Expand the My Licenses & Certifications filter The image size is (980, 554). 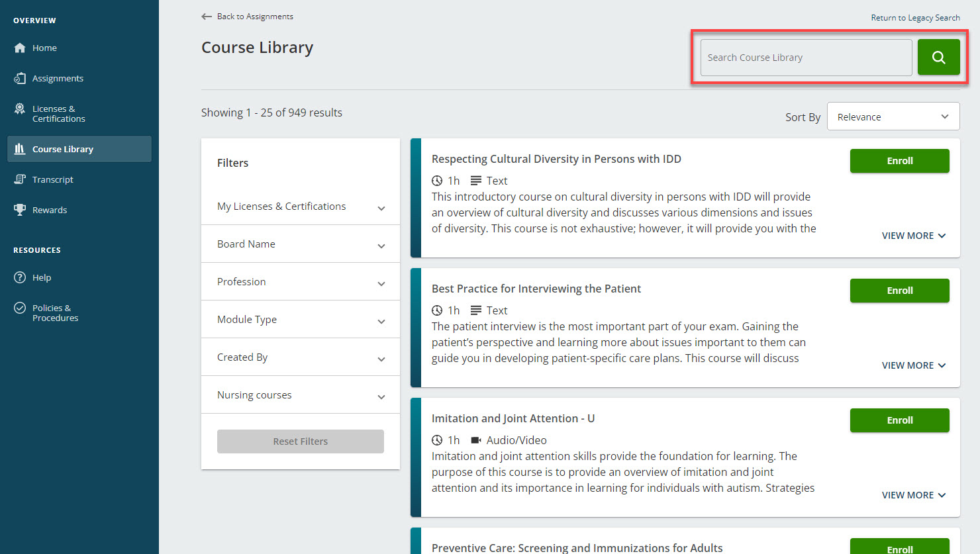click(x=300, y=206)
